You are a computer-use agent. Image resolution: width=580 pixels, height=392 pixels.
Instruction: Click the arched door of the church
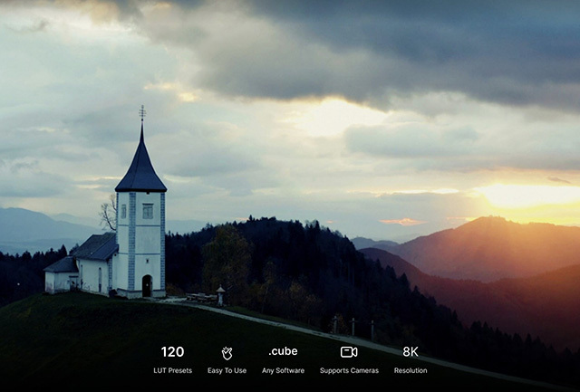147,286
